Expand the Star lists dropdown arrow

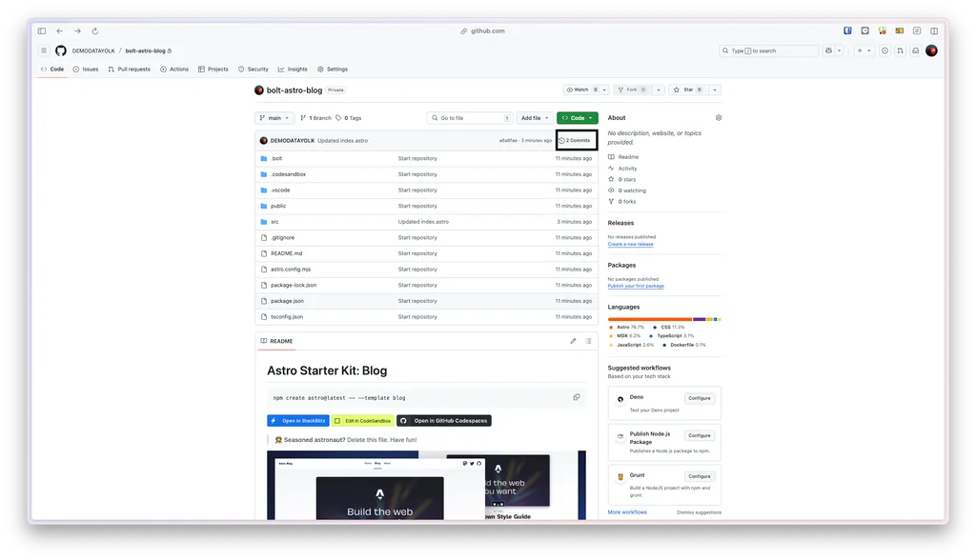pyautogui.click(x=715, y=90)
